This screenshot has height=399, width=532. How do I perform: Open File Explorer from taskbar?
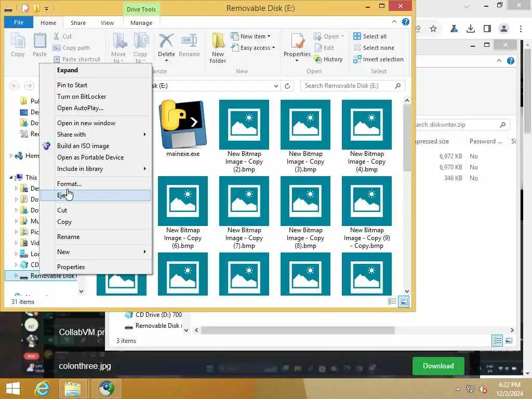(73, 389)
